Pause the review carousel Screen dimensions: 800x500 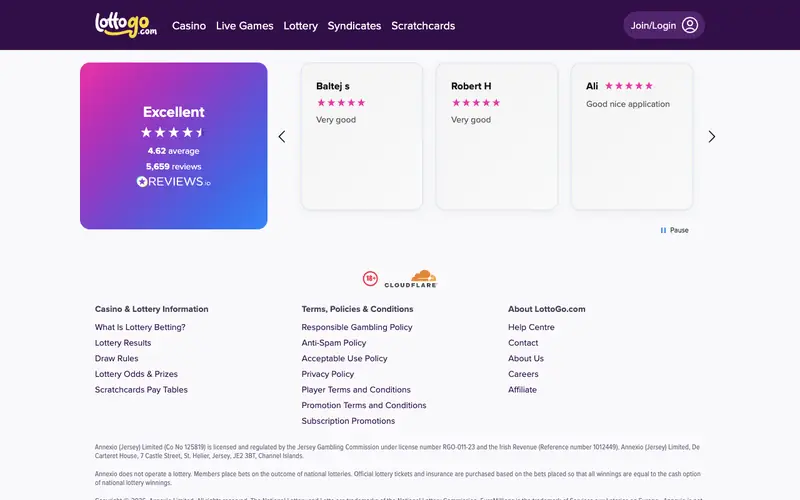(674, 230)
